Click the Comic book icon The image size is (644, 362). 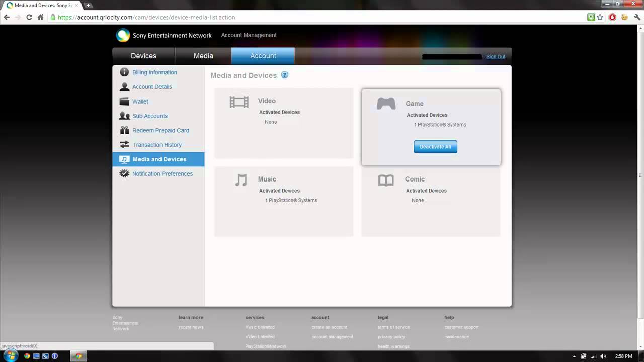(x=386, y=180)
